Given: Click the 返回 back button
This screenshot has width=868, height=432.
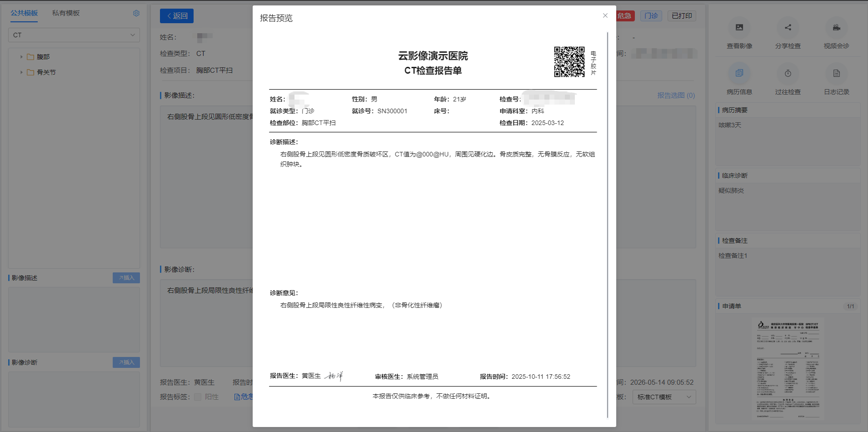Looking at the screenshot, I should point(177,16).
